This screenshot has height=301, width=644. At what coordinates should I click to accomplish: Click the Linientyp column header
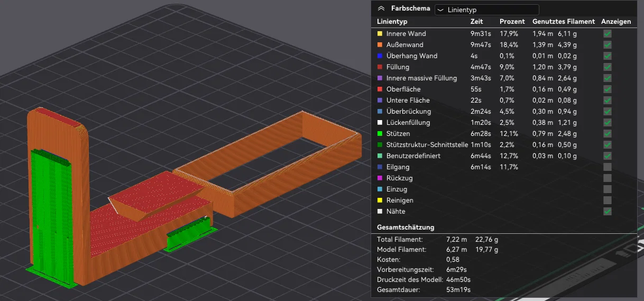(x=392, y=22)
